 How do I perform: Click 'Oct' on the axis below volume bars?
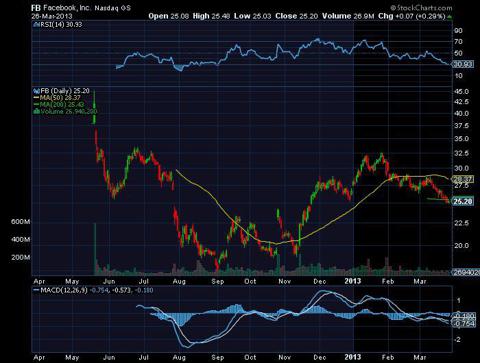[250, 281]
